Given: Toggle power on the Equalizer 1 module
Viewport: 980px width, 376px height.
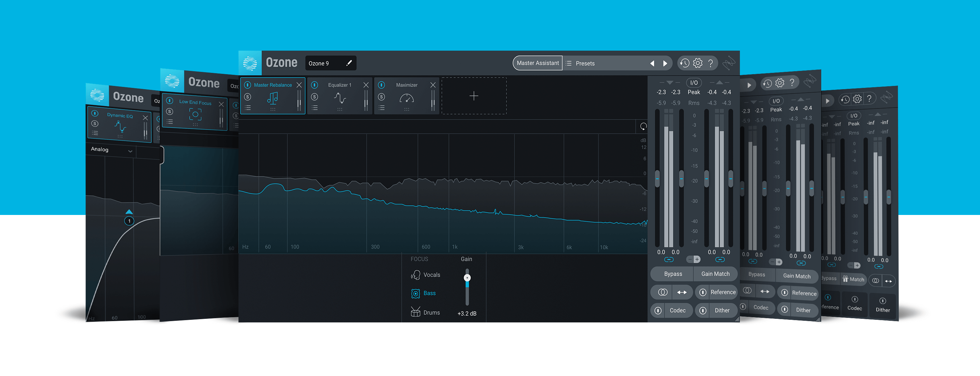Looking at the screenshot, I should (315, 85).
